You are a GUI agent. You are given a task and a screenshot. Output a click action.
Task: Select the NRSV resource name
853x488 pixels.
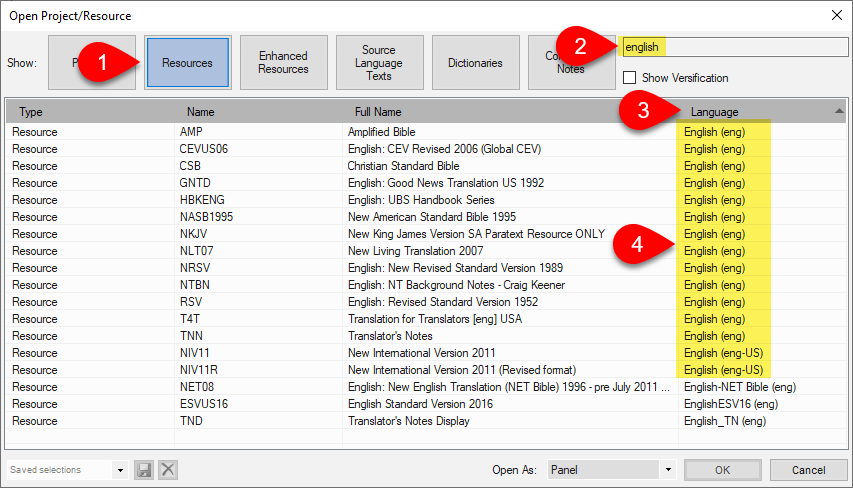[195, 268]
